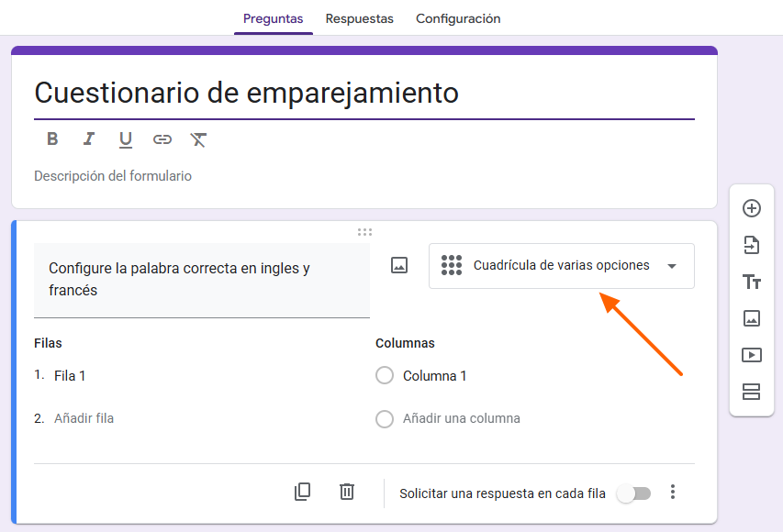Add a new section with the sidebar icon
This screenshot has width=783, height=532.
tap(751, 392)
